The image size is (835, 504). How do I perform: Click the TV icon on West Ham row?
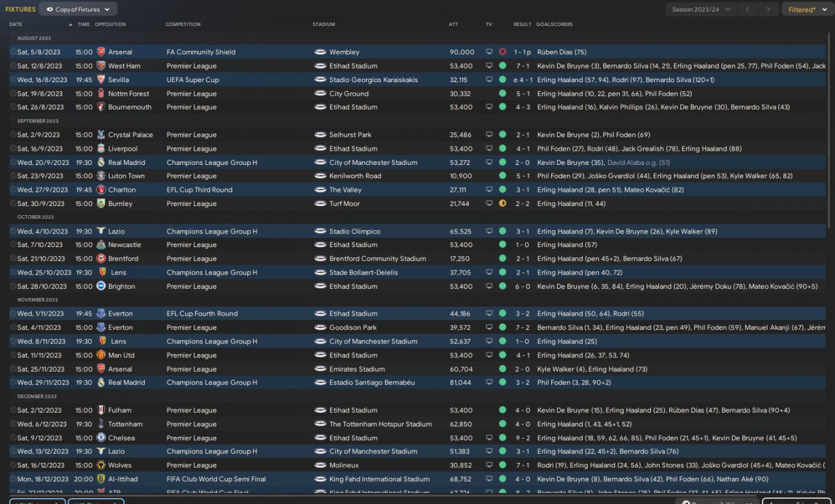coord(489,66)
